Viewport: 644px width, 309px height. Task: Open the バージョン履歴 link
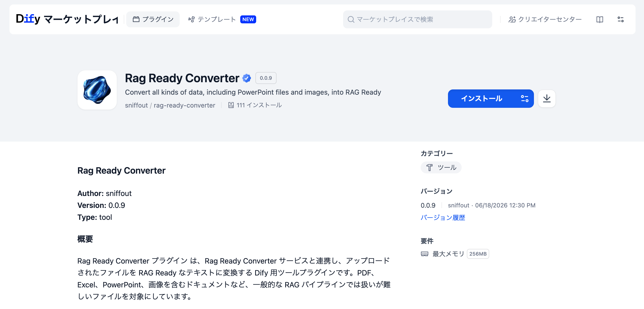point(443,218)
